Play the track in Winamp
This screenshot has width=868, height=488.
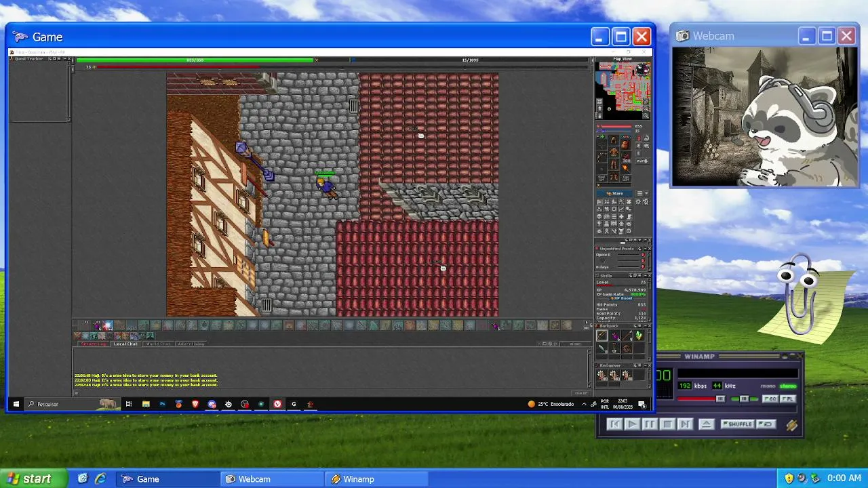631,424
